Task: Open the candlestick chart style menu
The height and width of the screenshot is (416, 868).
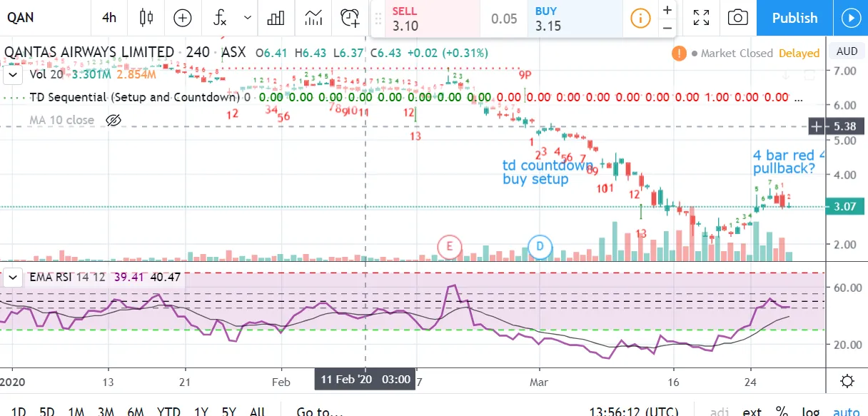Action: (146, 18)
